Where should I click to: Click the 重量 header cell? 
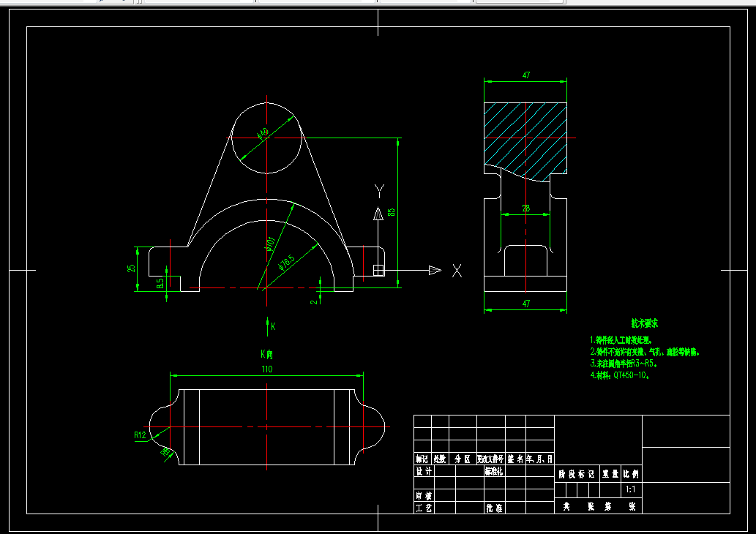tap(610, 474)
